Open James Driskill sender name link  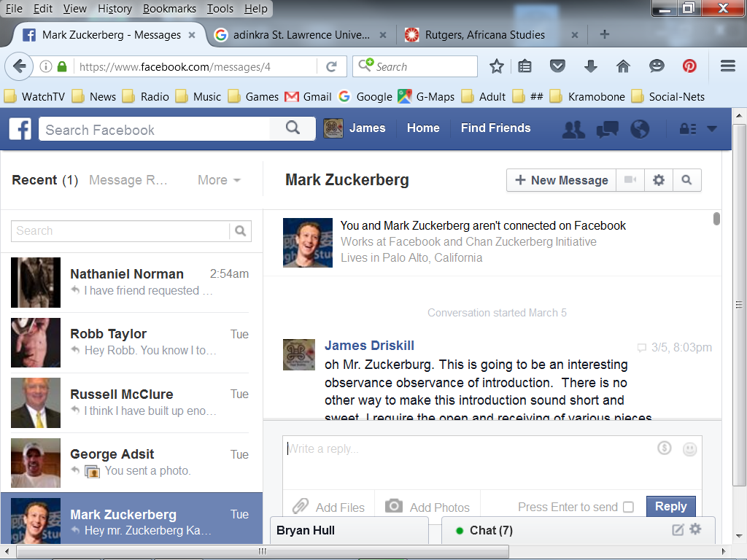[x=369, y=346]
